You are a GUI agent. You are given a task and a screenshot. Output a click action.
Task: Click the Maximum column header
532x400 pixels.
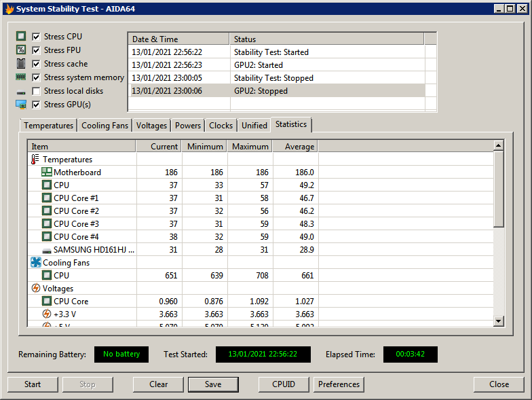point(250,147)
